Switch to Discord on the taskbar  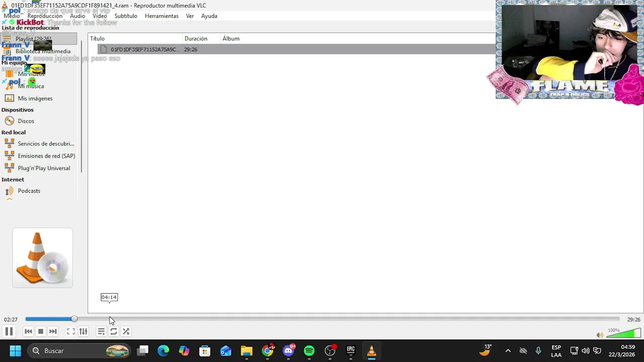click(288, 351)
